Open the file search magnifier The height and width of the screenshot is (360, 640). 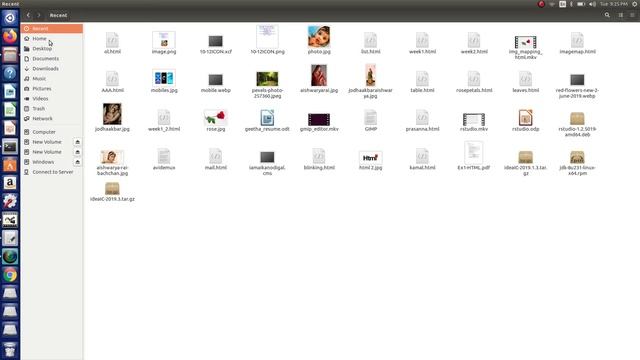607,15
